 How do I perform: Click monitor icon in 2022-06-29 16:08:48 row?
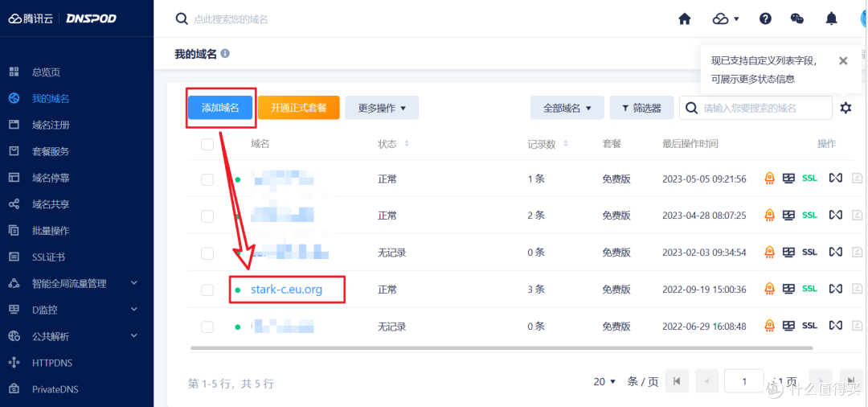tap(788, 326)
